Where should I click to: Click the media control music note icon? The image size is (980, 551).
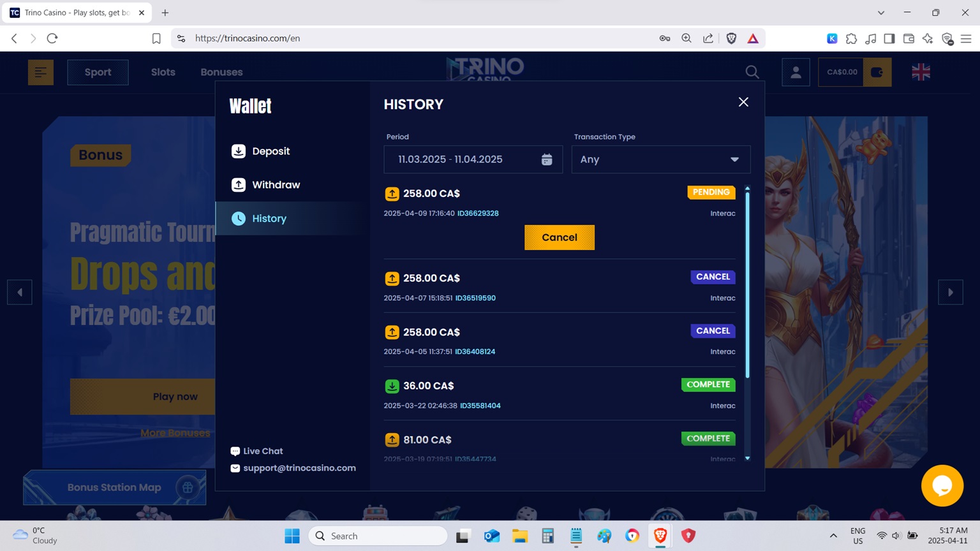click(870, 38)
